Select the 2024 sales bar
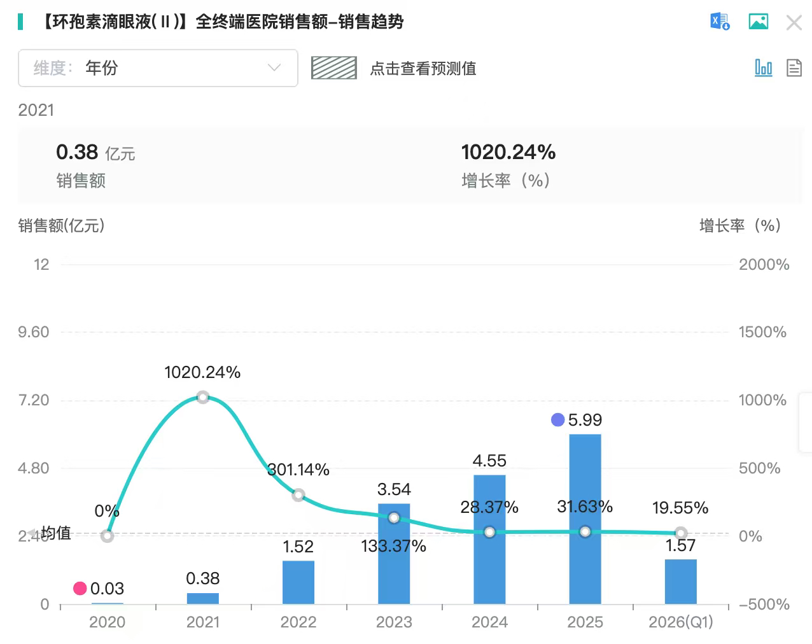 (489, 539)
